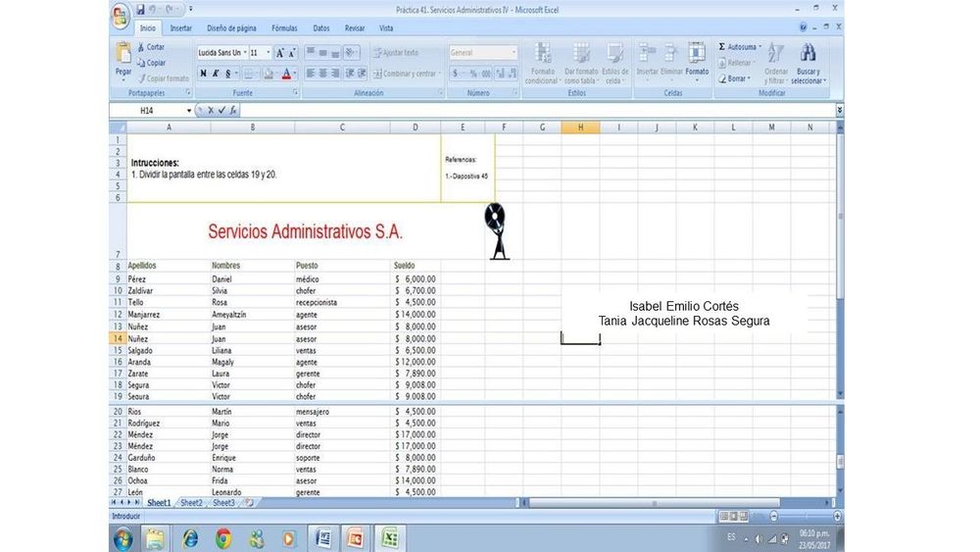Toggle bold formatting (N)

coord(203,74)
